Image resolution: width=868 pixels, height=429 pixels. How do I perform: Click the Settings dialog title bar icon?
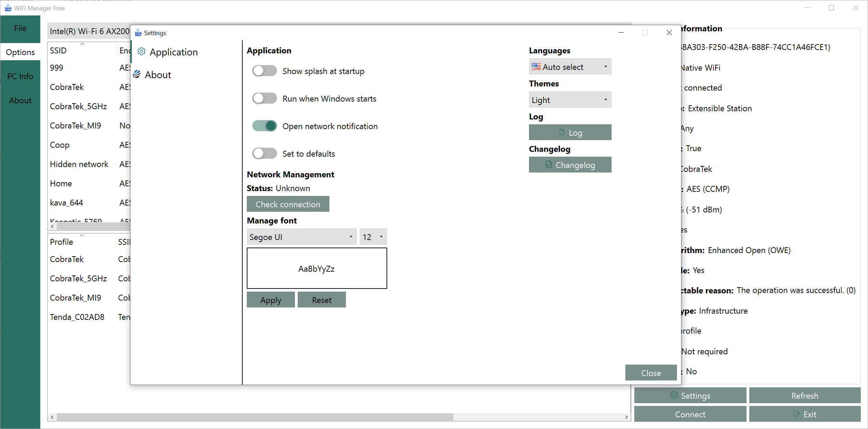(x=138, y=33)
